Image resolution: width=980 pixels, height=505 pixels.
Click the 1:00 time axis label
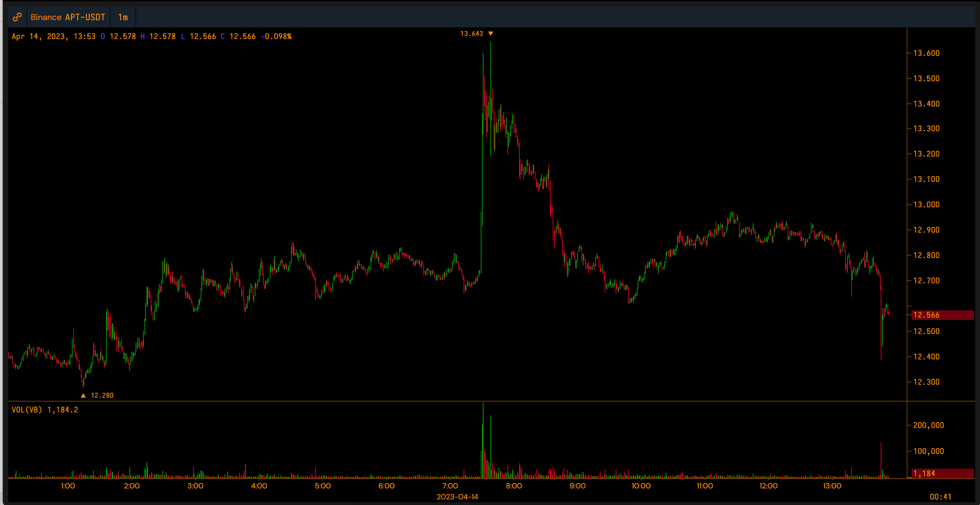[x=68, y=486]
